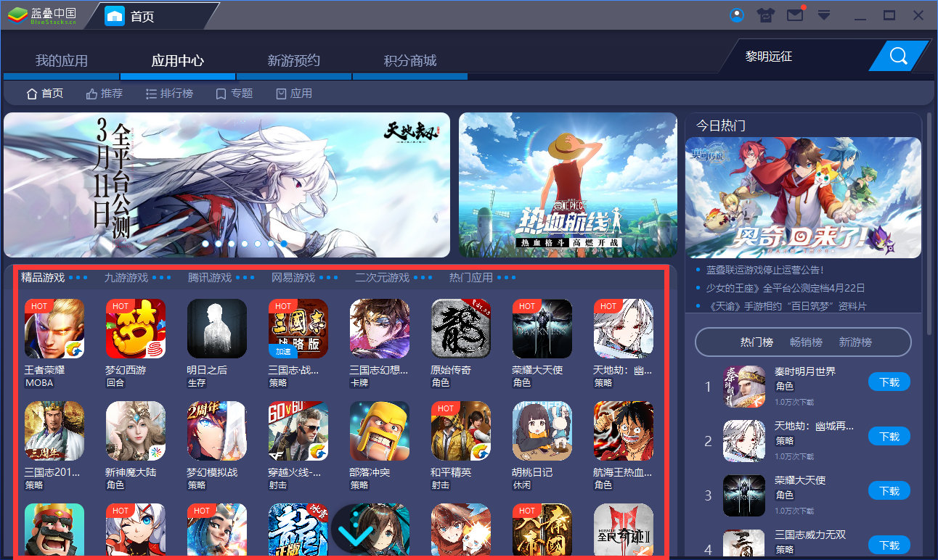938x560 pixels.
Task: Select the 畅销榜 ranking toggle
Action: coord(806,342)
